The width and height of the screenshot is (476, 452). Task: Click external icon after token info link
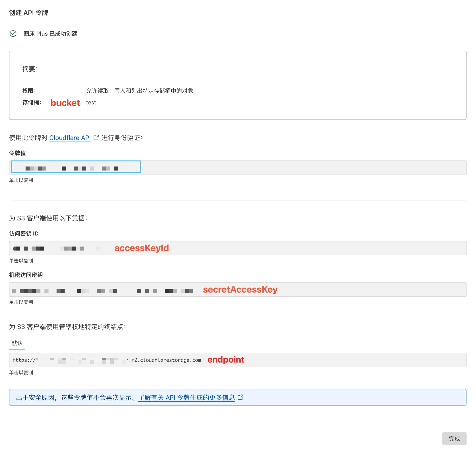tap(240, 397)
